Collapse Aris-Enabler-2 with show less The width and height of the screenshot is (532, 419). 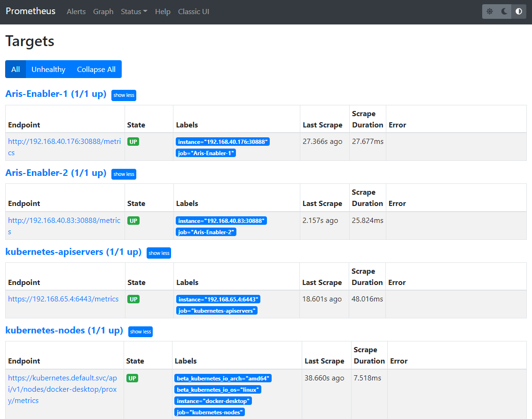point(124,174)
